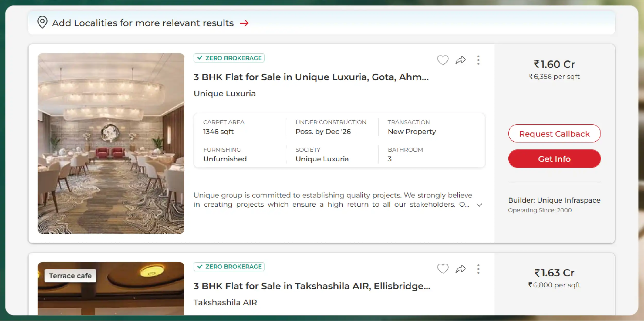644x321 pixels.
Task: Open more options menu for Unique Luxuria listing
Action: [x=478, y=60]
